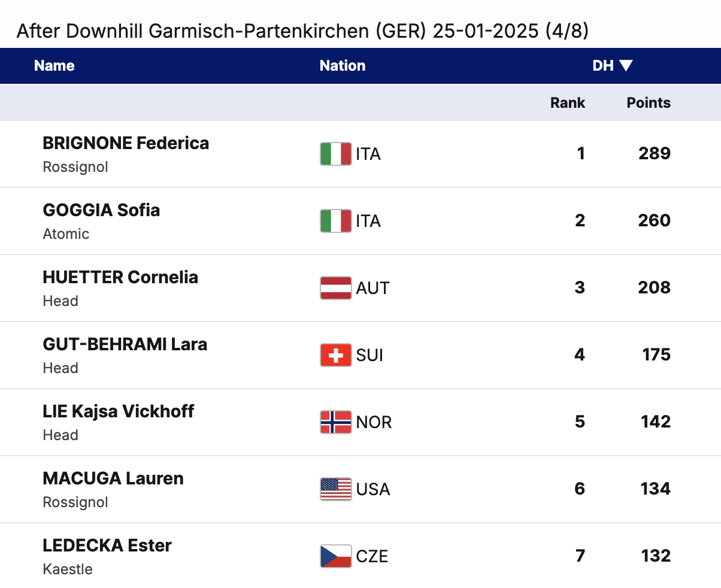
Task: Click Brignone's 289 points value
Action: tap(654, 154)
